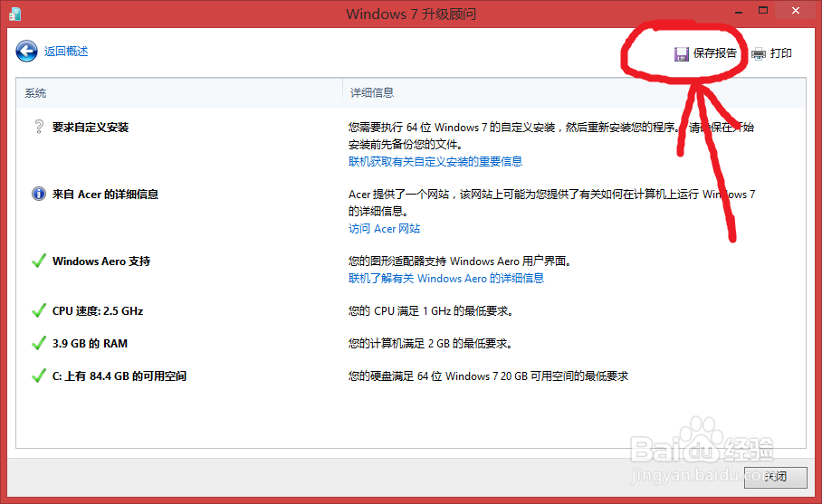
Task: Minimize the upgrade advisor window
Action: [x=739, y=12]
